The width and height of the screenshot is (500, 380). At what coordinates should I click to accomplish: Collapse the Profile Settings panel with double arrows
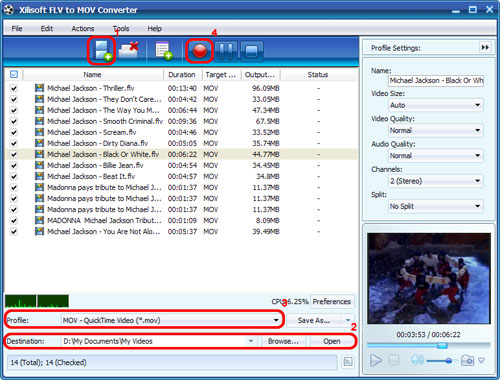click(x=485, y=48)
